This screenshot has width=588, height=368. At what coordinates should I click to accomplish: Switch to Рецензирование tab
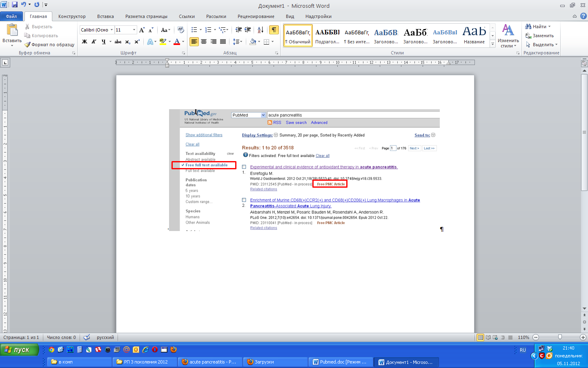[x=256, y=16]
